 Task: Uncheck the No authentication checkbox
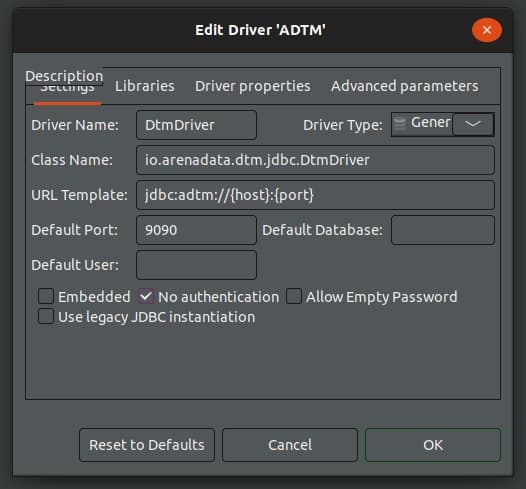[x=146, y=296]
